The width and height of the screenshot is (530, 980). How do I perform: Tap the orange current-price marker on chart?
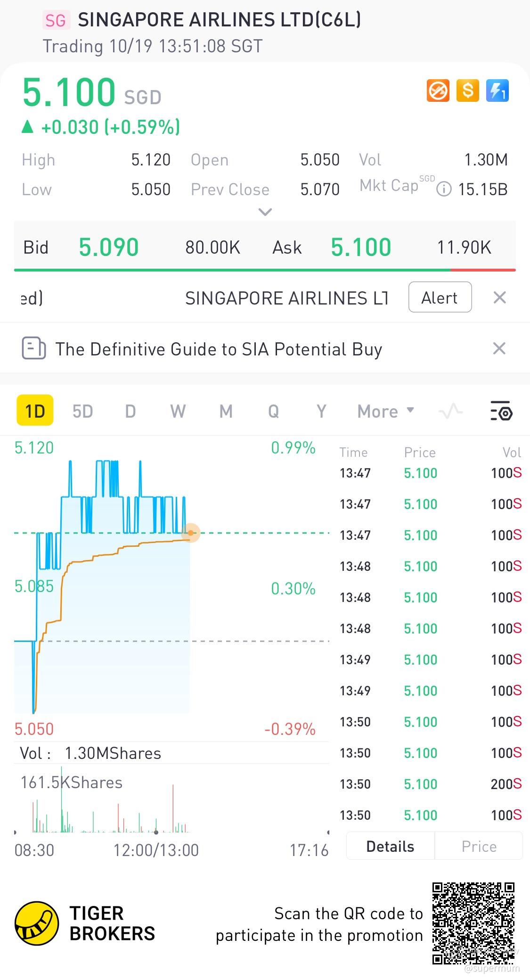click(x=191, y=533)
